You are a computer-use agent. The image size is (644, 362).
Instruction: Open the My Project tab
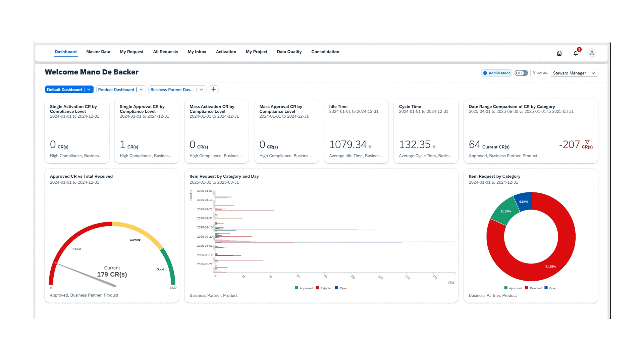click(257, 52)
